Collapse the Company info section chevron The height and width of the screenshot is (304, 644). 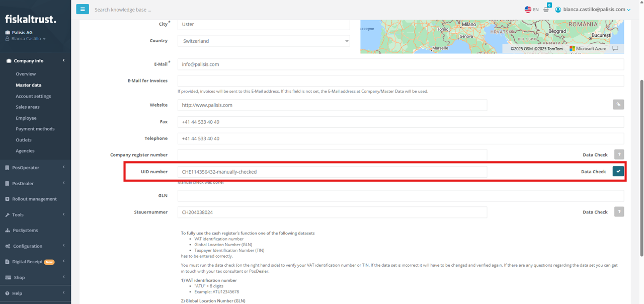pos(63,60)
